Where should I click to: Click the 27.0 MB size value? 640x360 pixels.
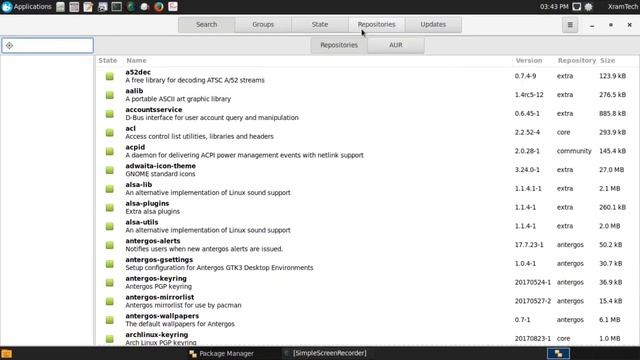pos(611,170)
